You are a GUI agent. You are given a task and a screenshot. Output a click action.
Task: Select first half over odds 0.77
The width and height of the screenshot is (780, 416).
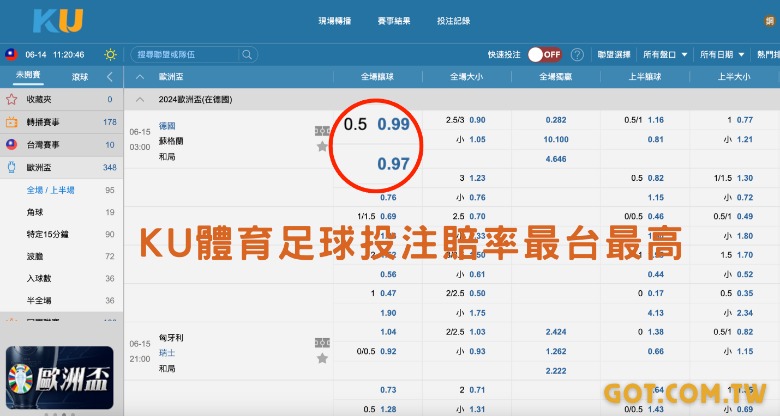[x=745, y=120]
